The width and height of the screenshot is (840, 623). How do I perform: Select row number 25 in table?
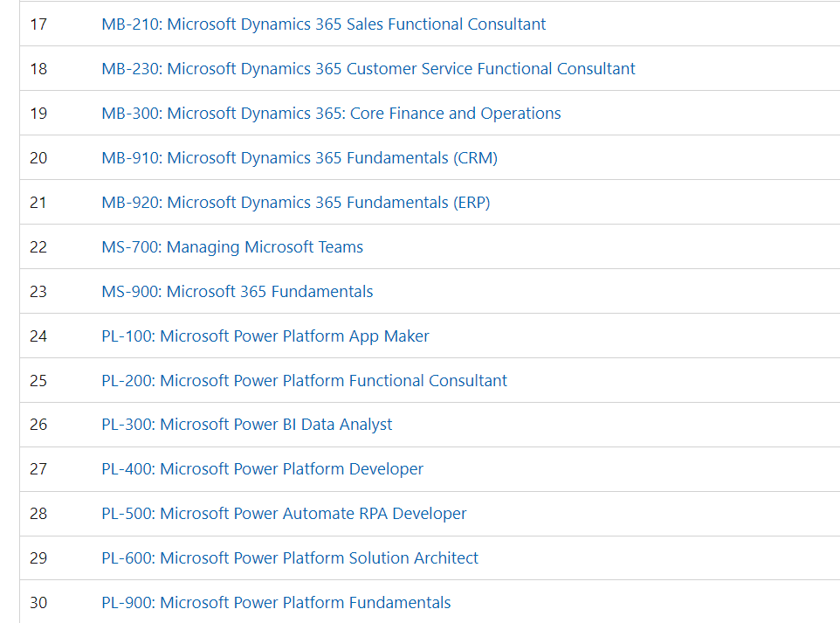38,381
